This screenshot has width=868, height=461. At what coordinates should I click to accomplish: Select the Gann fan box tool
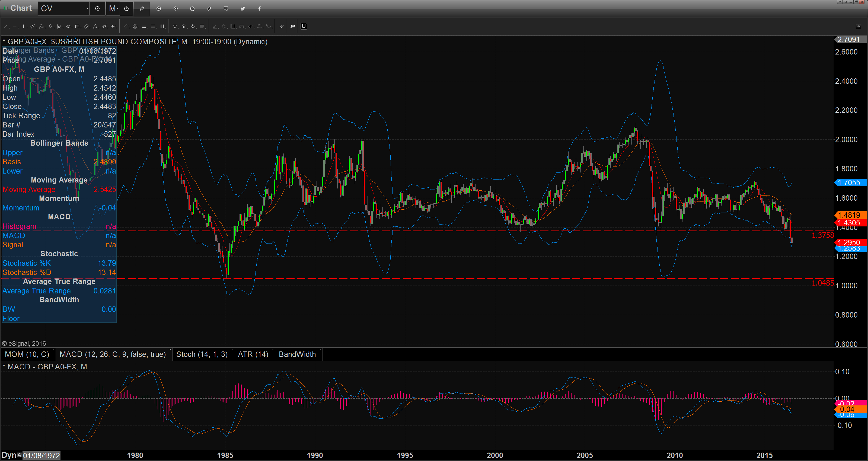click(59, 26)
